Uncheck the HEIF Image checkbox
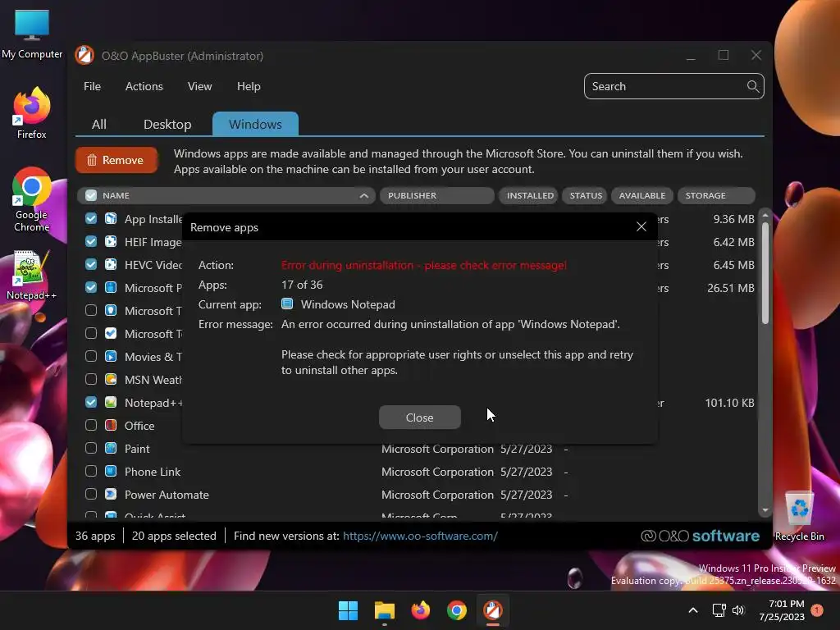Image resolution: width=840 pixels, height=630 pixels. 91,242
